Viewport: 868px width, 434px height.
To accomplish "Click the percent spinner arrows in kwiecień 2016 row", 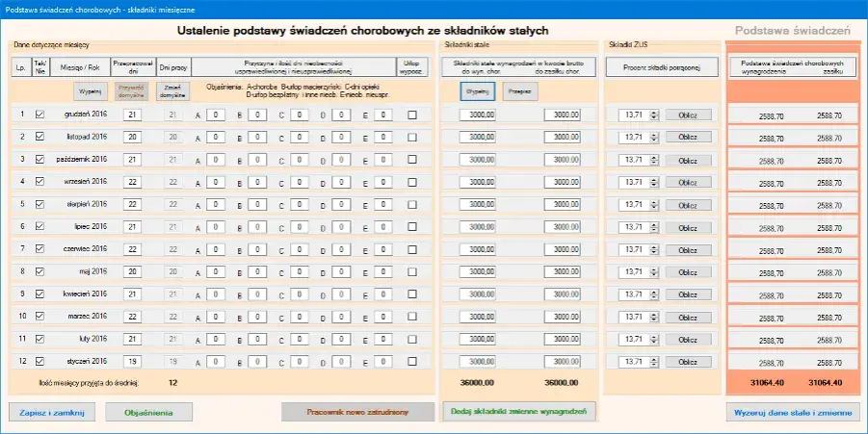I will [x=654, y=294].
